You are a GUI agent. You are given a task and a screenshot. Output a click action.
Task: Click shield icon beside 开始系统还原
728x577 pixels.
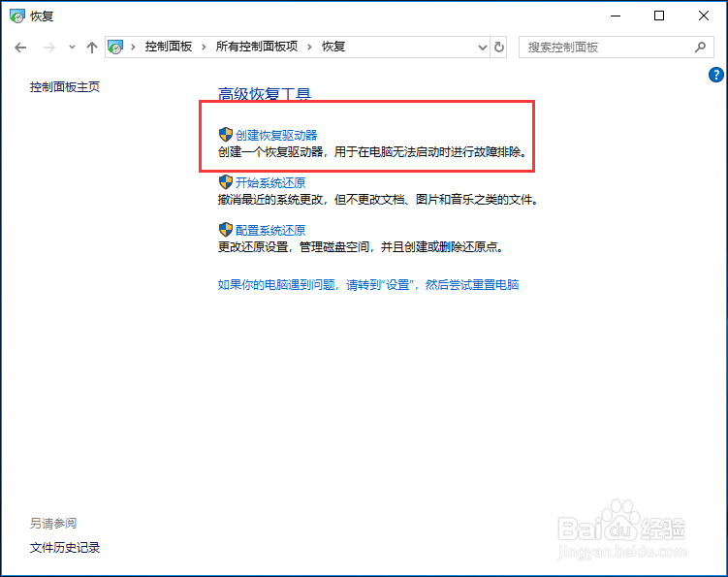(226, 182)
